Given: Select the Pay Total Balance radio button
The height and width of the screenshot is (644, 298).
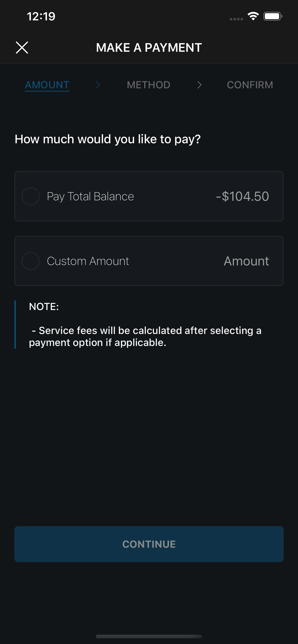Looking at the screenshot, I should [30, 196].
